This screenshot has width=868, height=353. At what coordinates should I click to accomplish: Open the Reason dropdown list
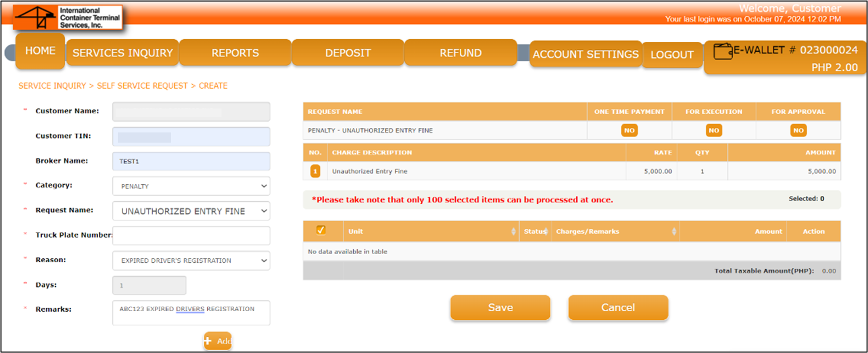tap(191, 260)
